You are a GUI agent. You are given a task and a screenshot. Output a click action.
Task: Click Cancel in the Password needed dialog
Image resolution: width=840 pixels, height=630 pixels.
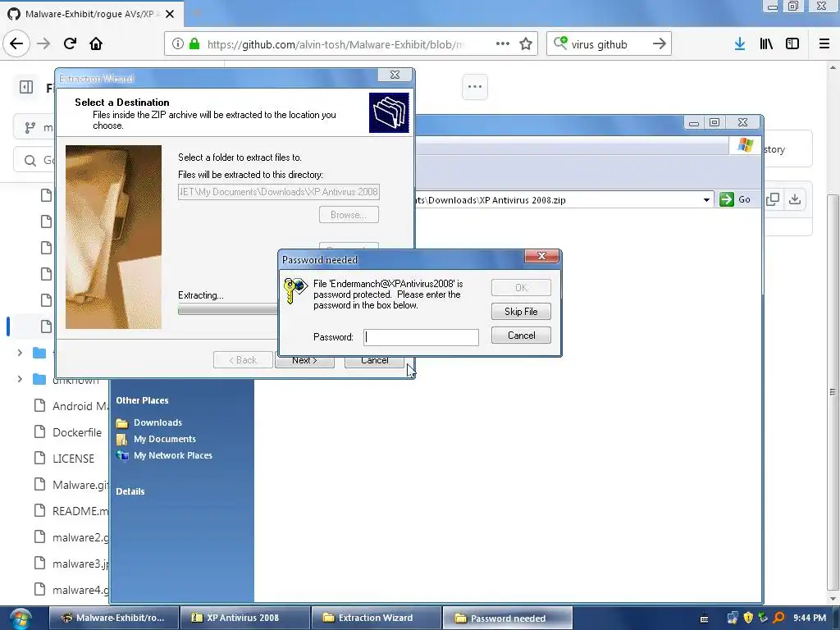pos(521,336)
